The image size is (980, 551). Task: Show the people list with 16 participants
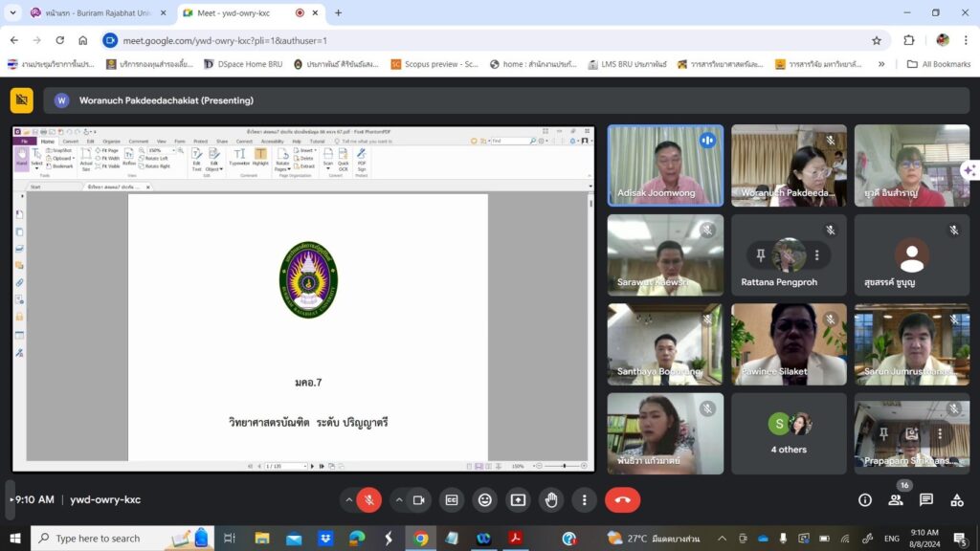coord(896,499)
